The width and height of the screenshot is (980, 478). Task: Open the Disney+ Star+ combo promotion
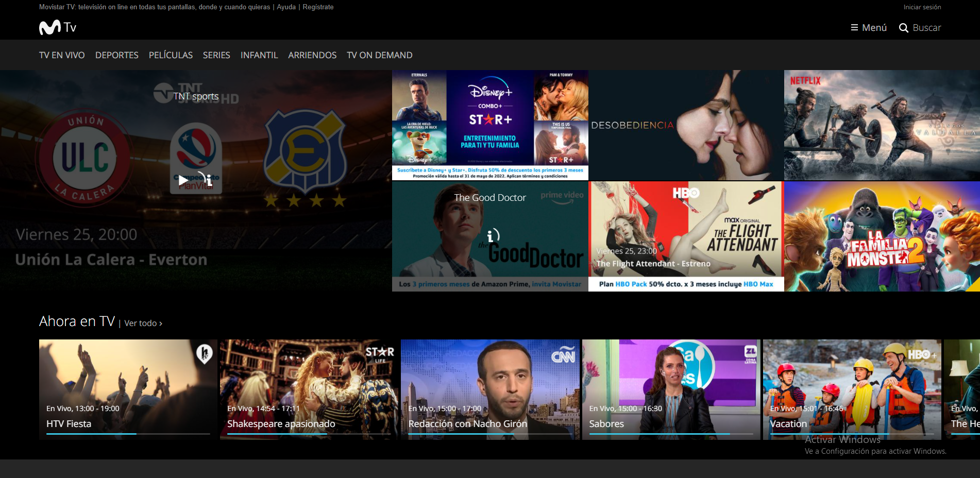click(489, 125)
